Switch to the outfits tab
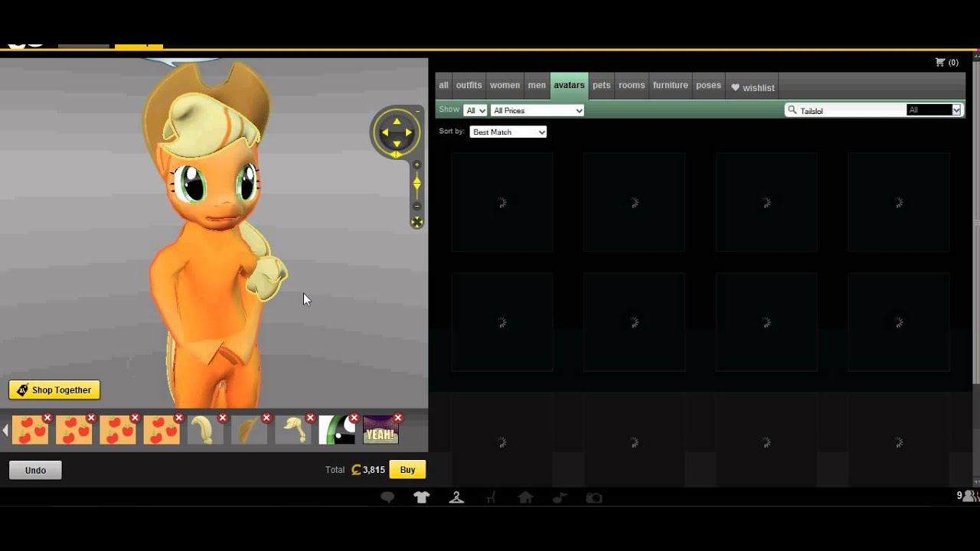This screenshot has height=551, width=980. tap(469, 86)
